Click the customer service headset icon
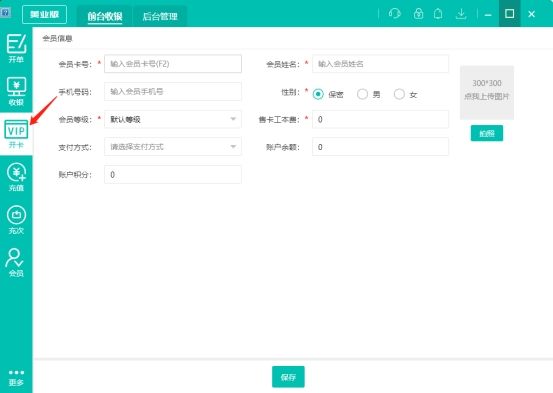 tap(395, 14)
